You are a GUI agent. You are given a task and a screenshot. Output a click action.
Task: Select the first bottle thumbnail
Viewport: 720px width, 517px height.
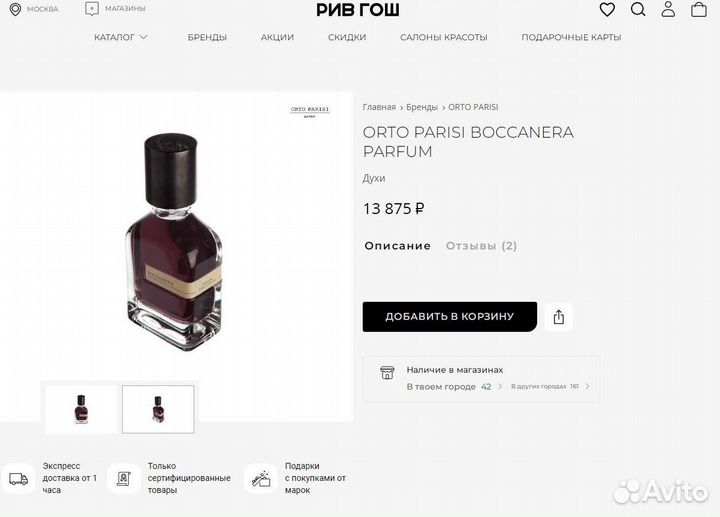click(x=81, y=409)
